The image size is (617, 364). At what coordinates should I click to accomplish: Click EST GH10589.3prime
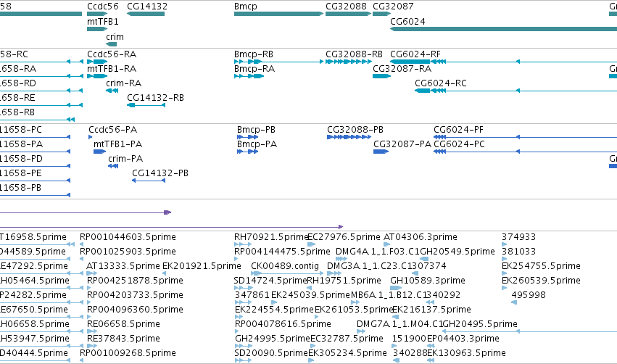point(428,281)
